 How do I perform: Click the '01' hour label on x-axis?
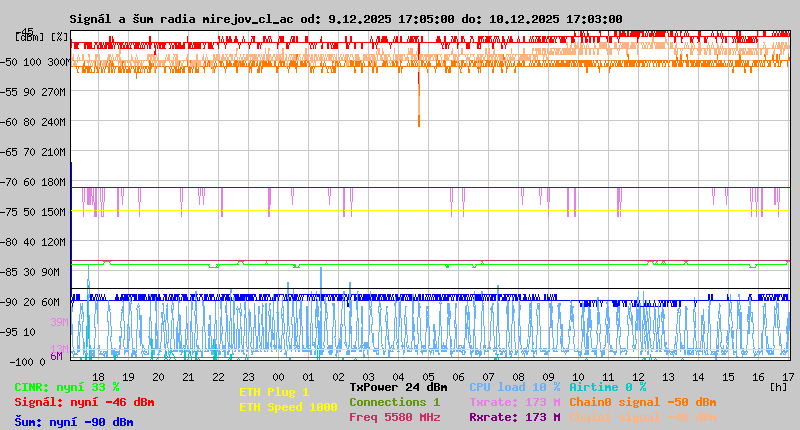[x=308, y=377]
